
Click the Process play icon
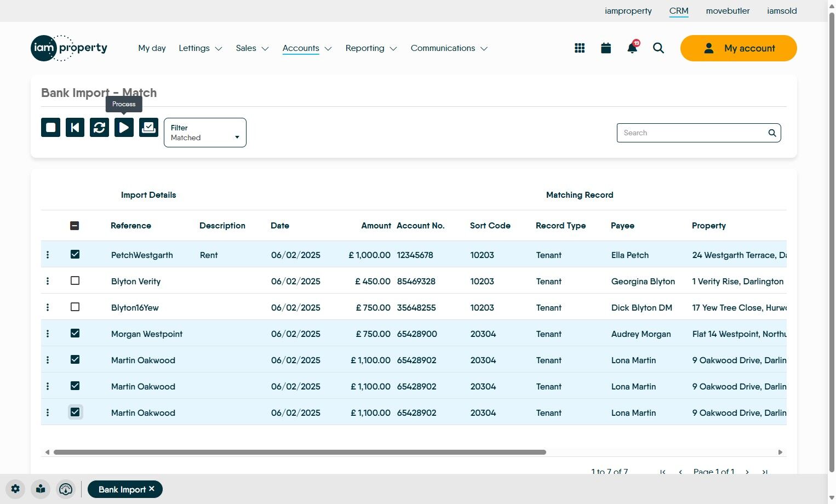point(124,128)
